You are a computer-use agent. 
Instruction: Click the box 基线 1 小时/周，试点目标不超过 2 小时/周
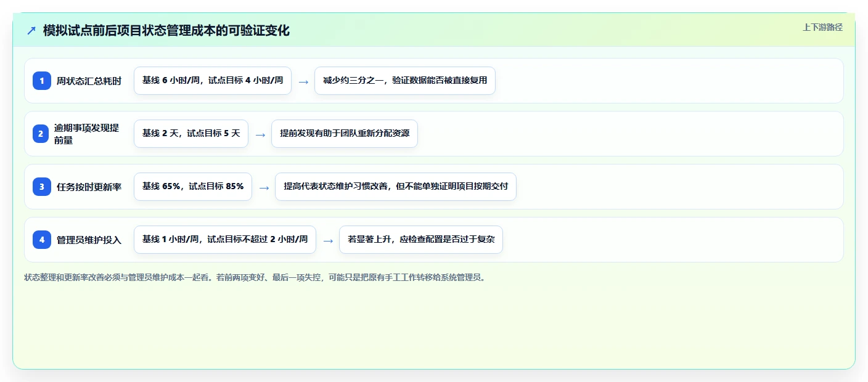coord(225,240)
